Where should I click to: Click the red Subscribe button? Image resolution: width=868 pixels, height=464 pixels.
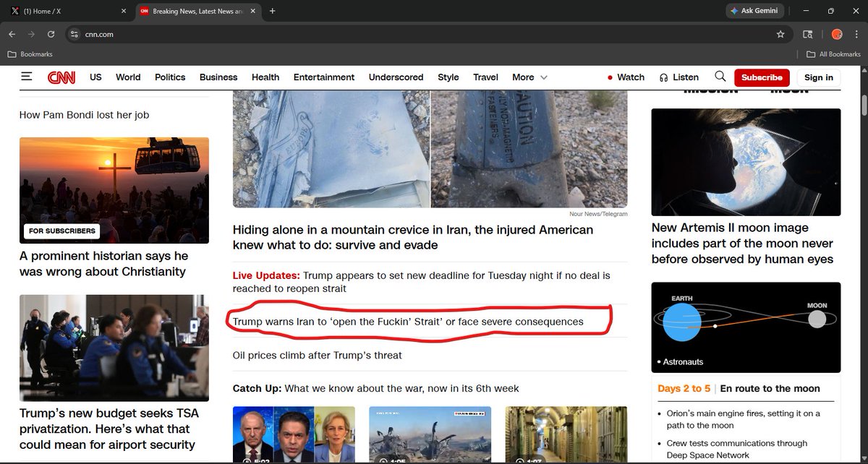[762, 77]
